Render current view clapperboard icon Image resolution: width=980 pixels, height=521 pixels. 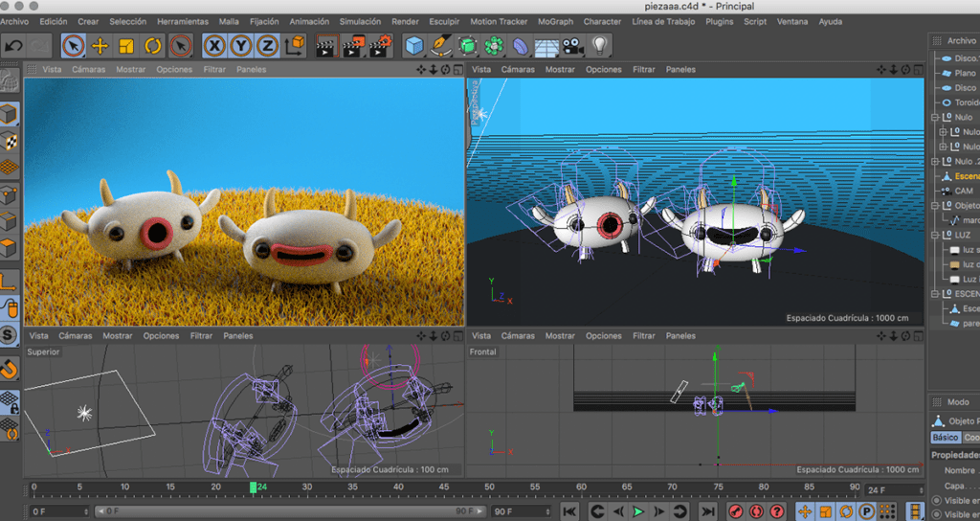point(327,46)
